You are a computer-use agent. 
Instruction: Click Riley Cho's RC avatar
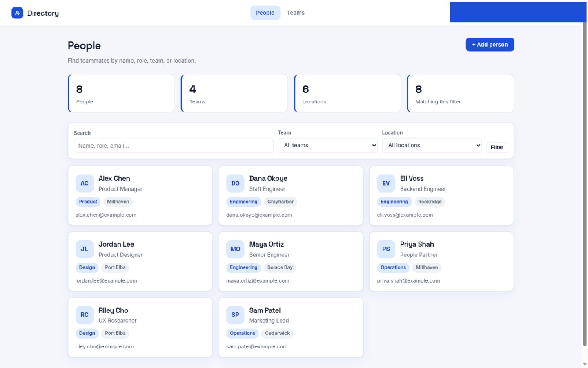[85, 315]
